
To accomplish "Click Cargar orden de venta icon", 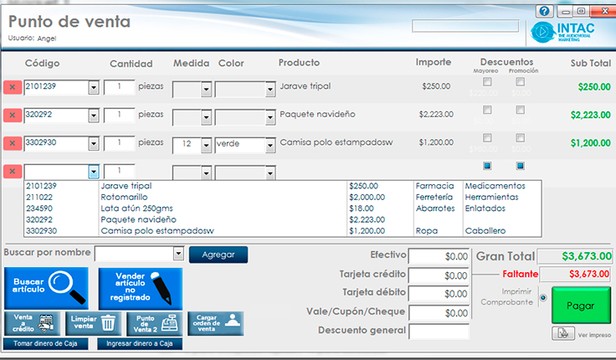I will [216, 323].
